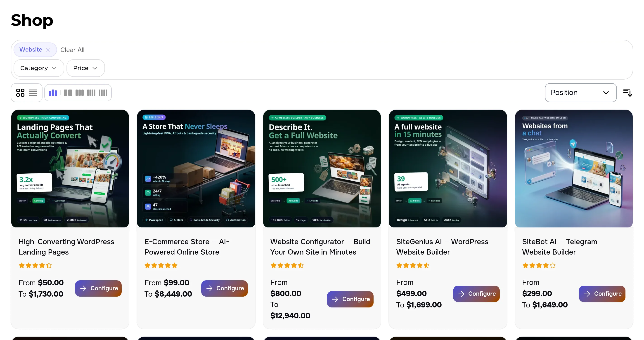Click Clear All filters link
The image size is (644, 340).
pos(72,50)
